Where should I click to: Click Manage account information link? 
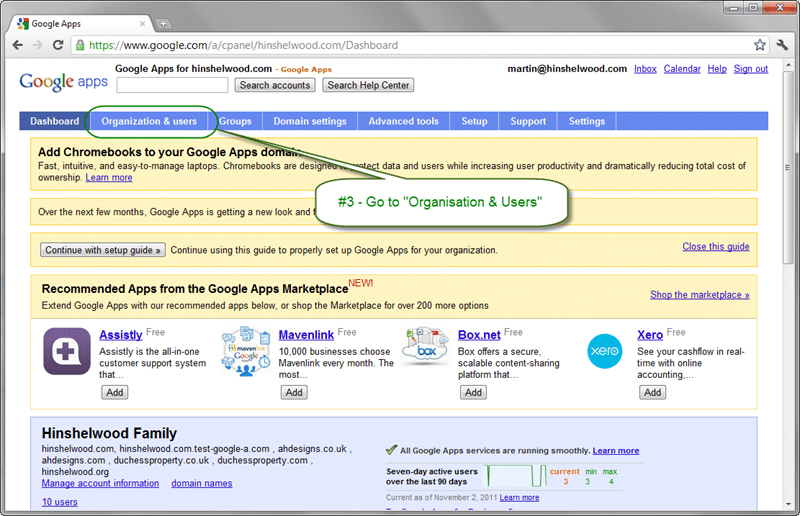101,483
